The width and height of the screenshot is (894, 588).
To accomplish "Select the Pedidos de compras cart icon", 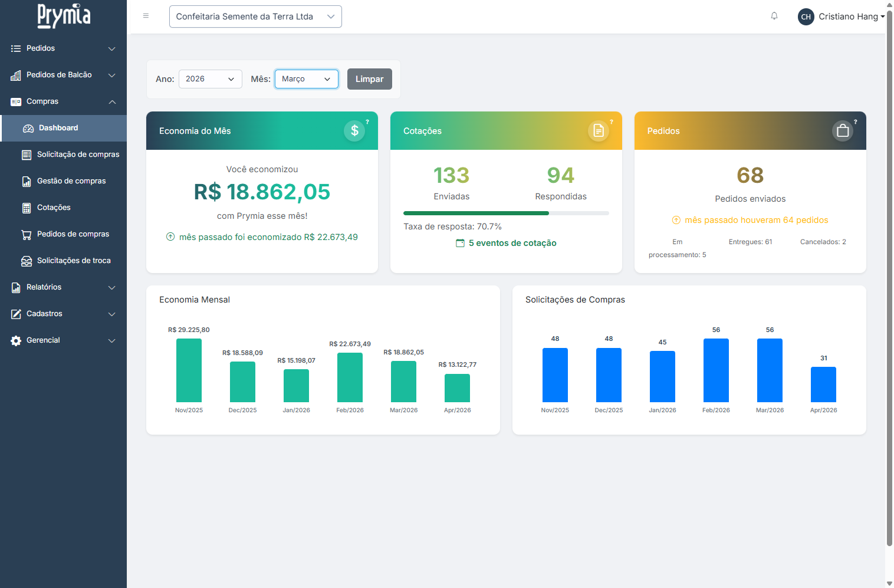I will click(27, 234).
